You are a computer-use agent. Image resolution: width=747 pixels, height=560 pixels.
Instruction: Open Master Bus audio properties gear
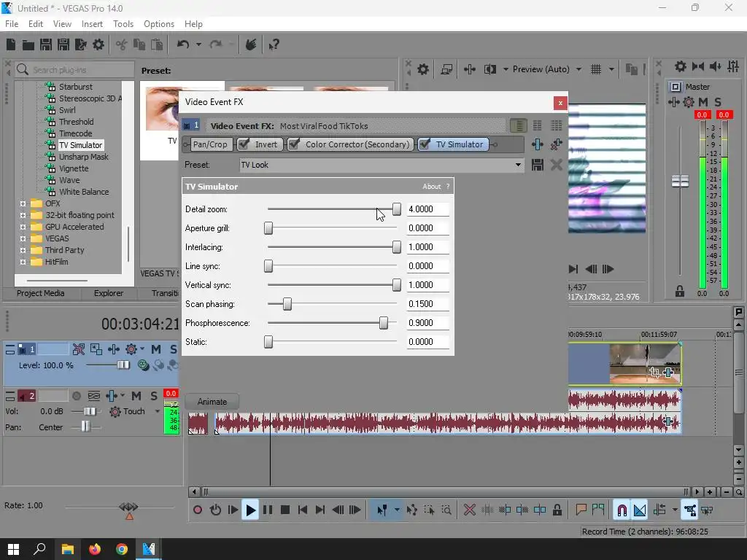click(x=681, y=66)
